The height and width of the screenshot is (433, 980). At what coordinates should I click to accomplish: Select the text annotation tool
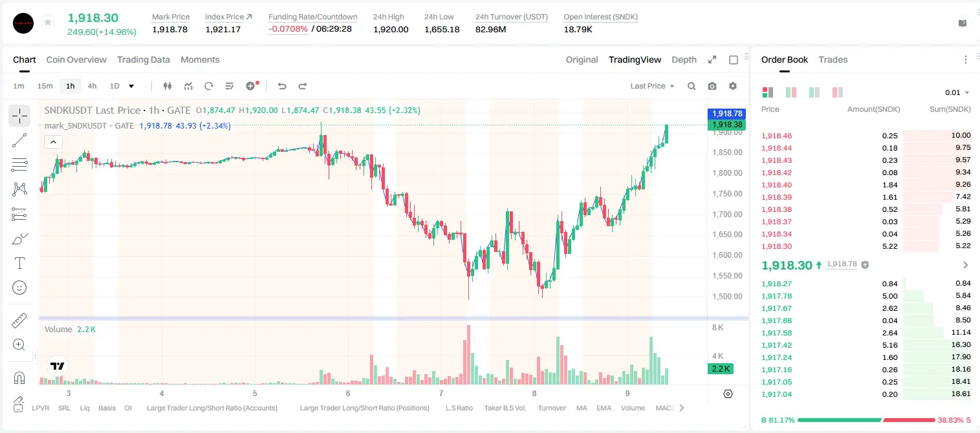pyautogui.click(x=19, y=263)
